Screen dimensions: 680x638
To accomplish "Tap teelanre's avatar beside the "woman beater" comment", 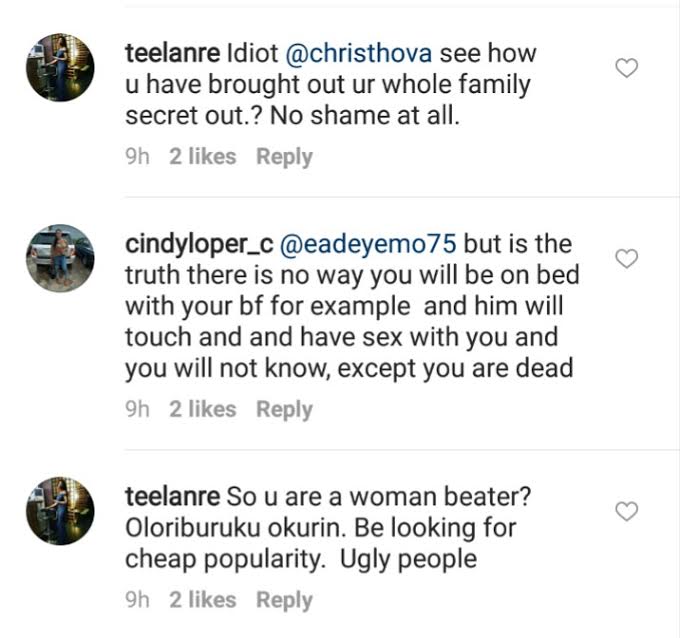I will point(60,510).
